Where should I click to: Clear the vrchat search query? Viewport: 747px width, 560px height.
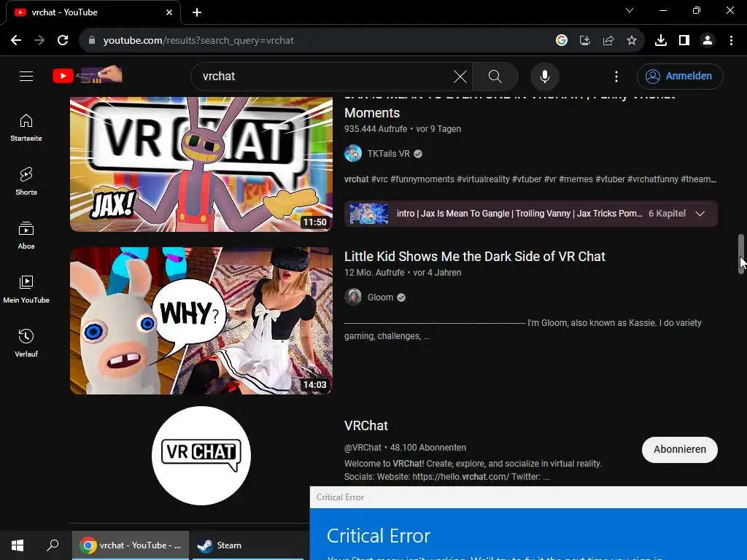[x=460, y=76]
